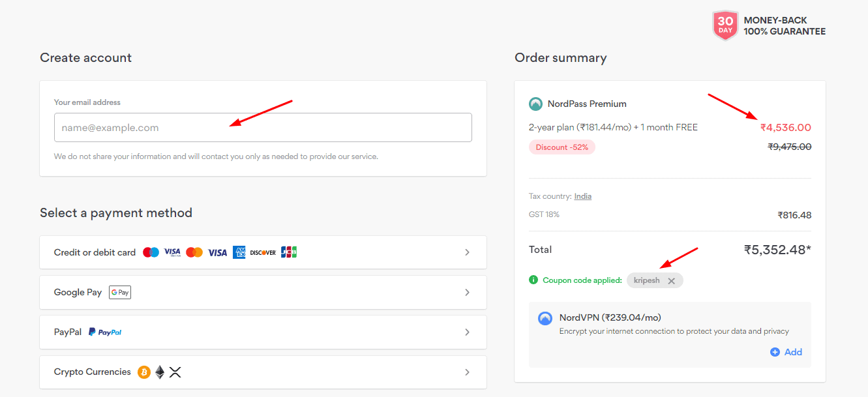868x397 pixels.
Task: Click the Discount -52% badge
Action: coord(561,147)
